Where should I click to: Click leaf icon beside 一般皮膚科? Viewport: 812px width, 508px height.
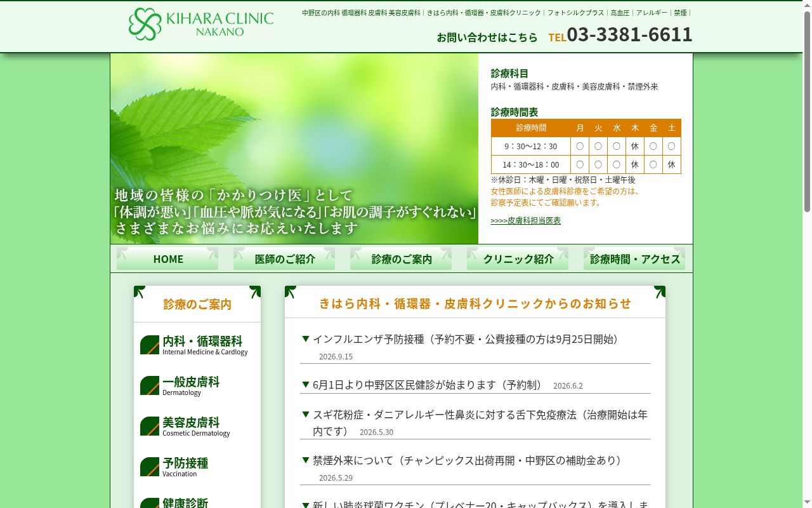[x=150, y=385]
